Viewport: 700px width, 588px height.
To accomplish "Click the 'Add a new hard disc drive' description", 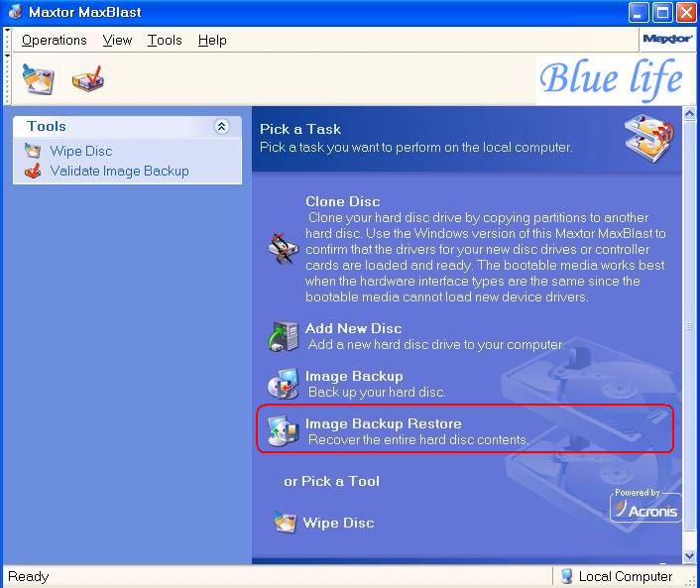I will pos(436,344).
